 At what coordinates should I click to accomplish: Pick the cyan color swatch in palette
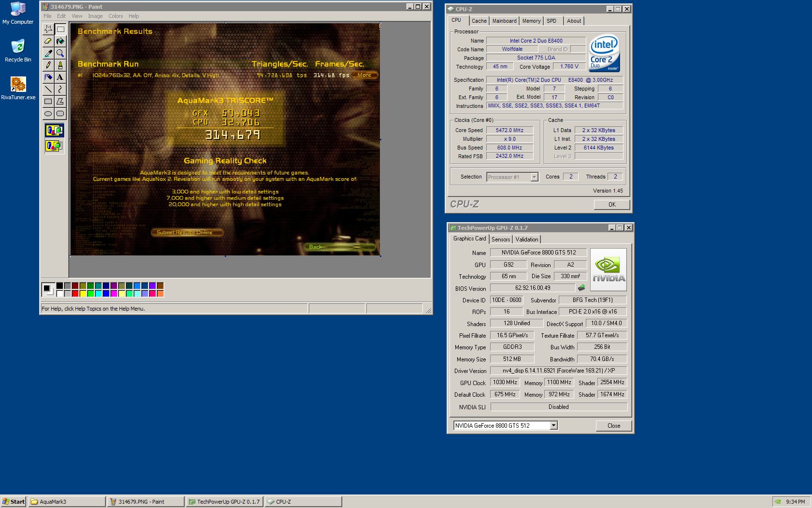pyautogui.click(x=98, y=294)
